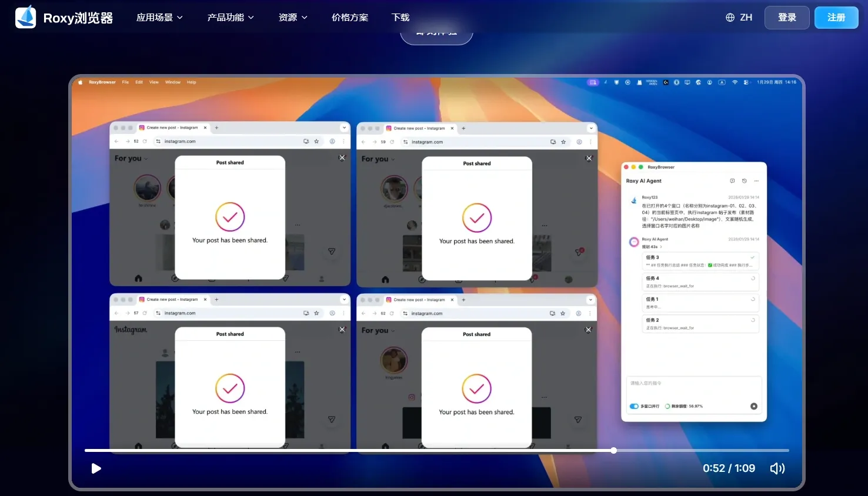Play the video with the play button
The height and width of the screenshot is (496, 868).
pyautogui.click(x=96, y=468)
